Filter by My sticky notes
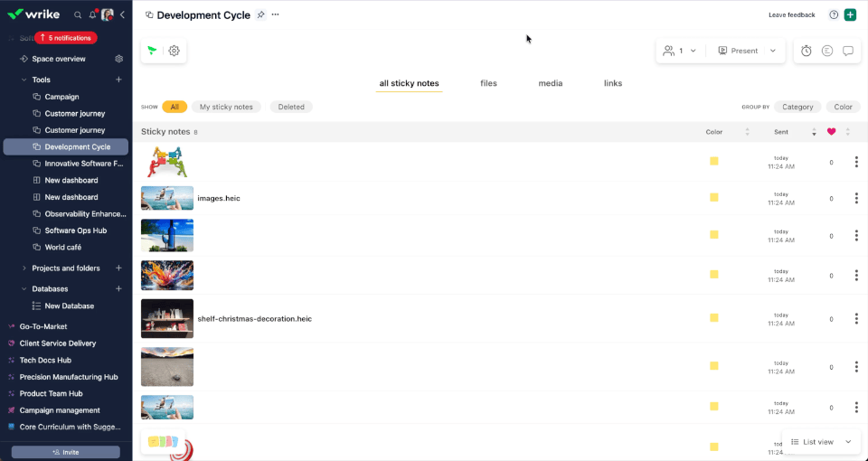The height and width of the screenshot is (461, 868). click(226, 107)
